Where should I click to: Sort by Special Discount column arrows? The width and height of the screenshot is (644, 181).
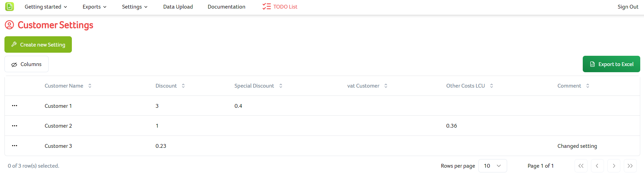pos(281,86)
